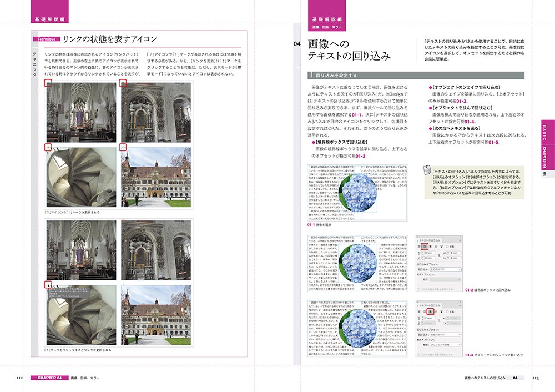Check the invert checkbox in panel 01-3
This screenshot has height=392, width=555.
[447, 312]
